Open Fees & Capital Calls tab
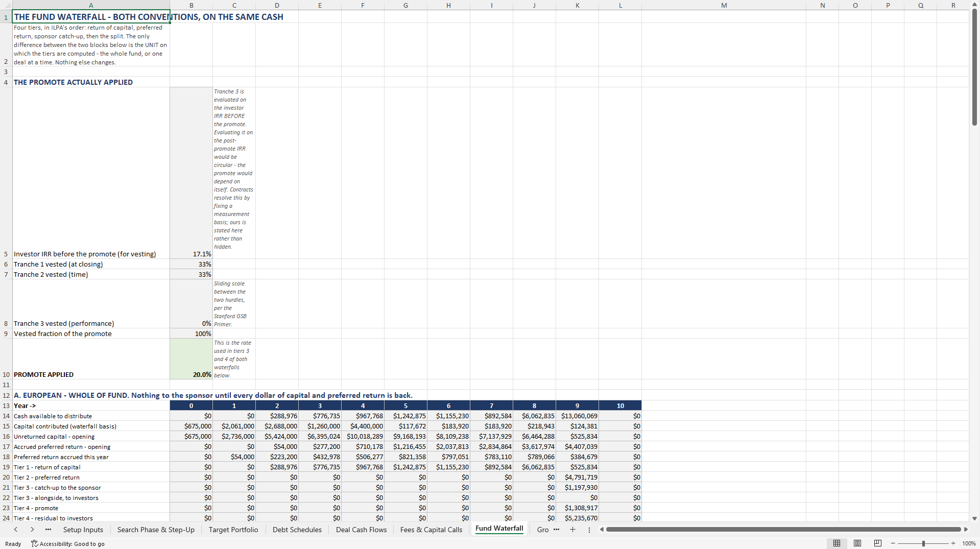Image resolution: width=980 pixels, height=549 pixels. point(431,530)
